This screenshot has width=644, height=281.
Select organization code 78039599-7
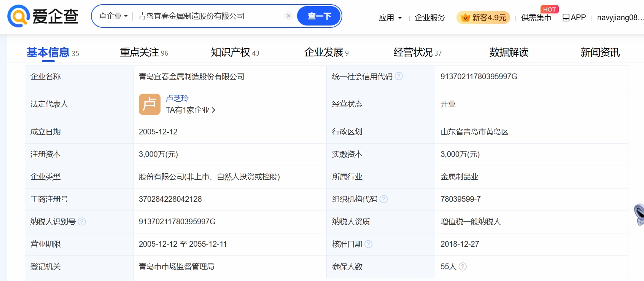click(x=461, y=199)
